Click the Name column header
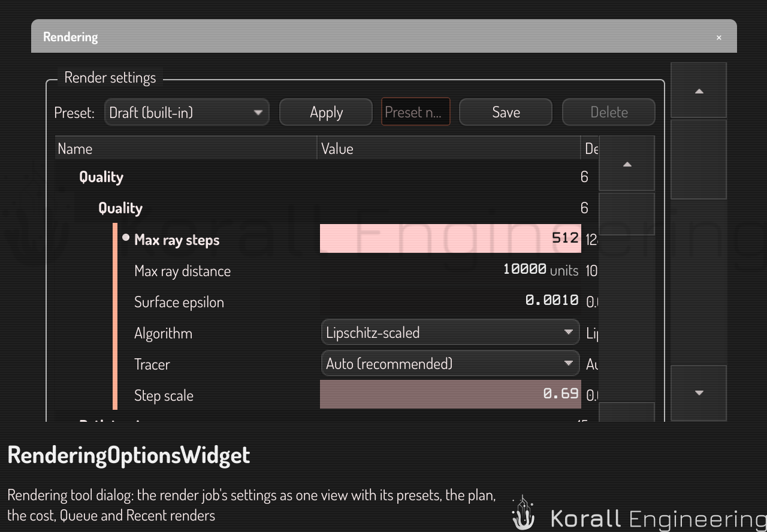 click(186, 149)
